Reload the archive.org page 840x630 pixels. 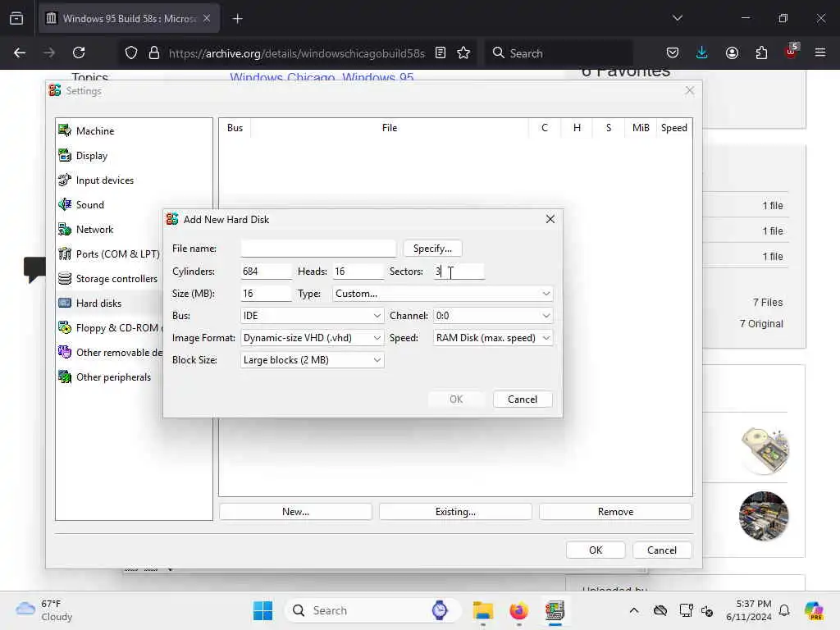(x=79, y=52)
